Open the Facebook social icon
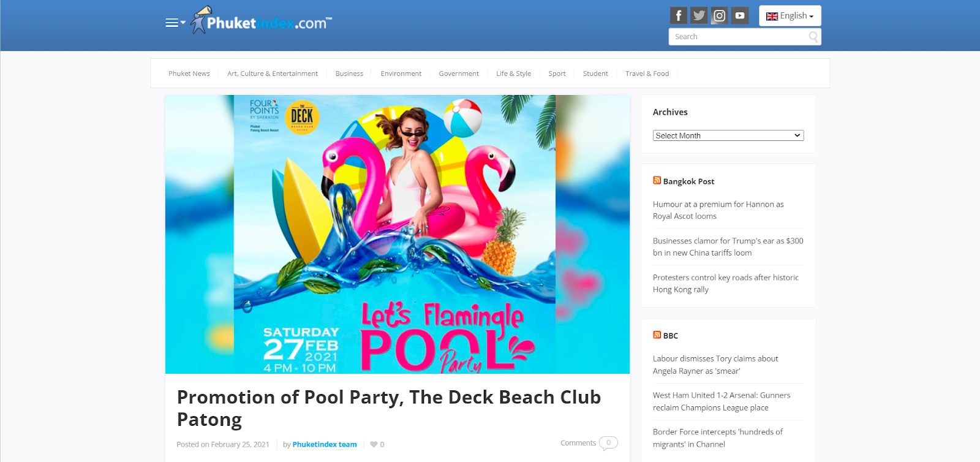 coord(678,15)
